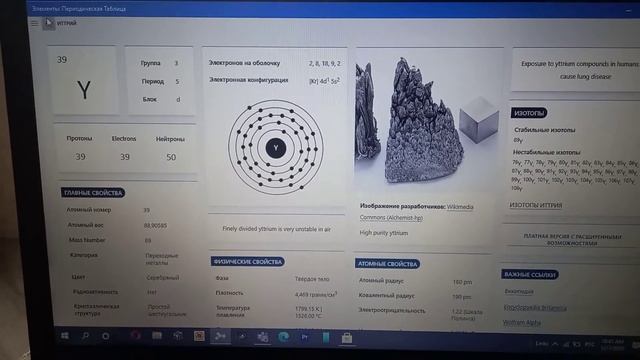The image size is (640, 360).
Task: Open Cortana circle on the taskbar
Action: point(106,336)
